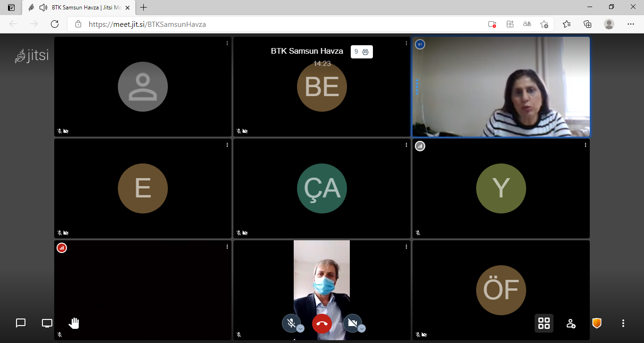
Task: Show the 9 participants count
Action: [362, 52]
